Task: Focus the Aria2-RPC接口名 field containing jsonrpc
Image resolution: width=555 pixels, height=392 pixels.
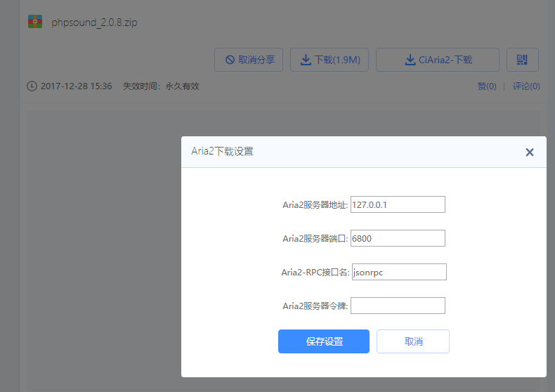Action: pyautogui.click(x=399, y=272)
